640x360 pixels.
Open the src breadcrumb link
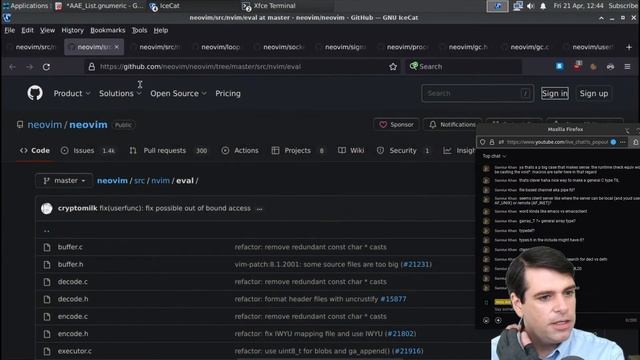pos(139,180)
